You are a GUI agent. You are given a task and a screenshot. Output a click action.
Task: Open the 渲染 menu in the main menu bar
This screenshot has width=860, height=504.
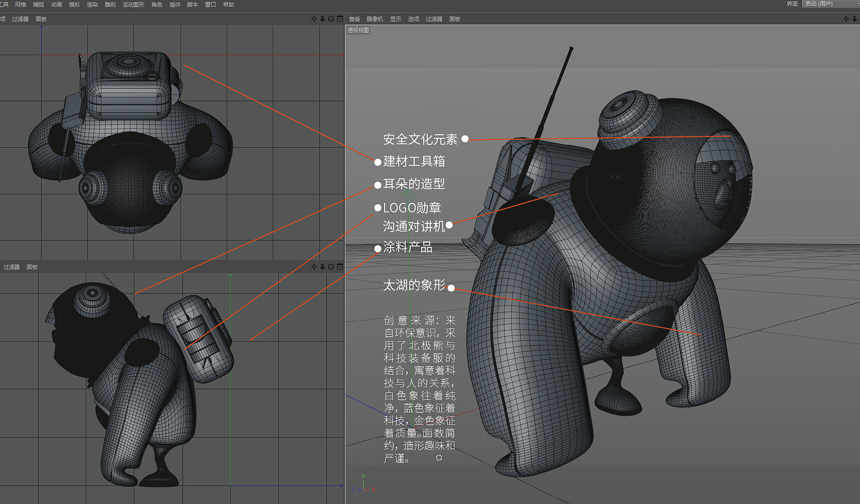92,4
